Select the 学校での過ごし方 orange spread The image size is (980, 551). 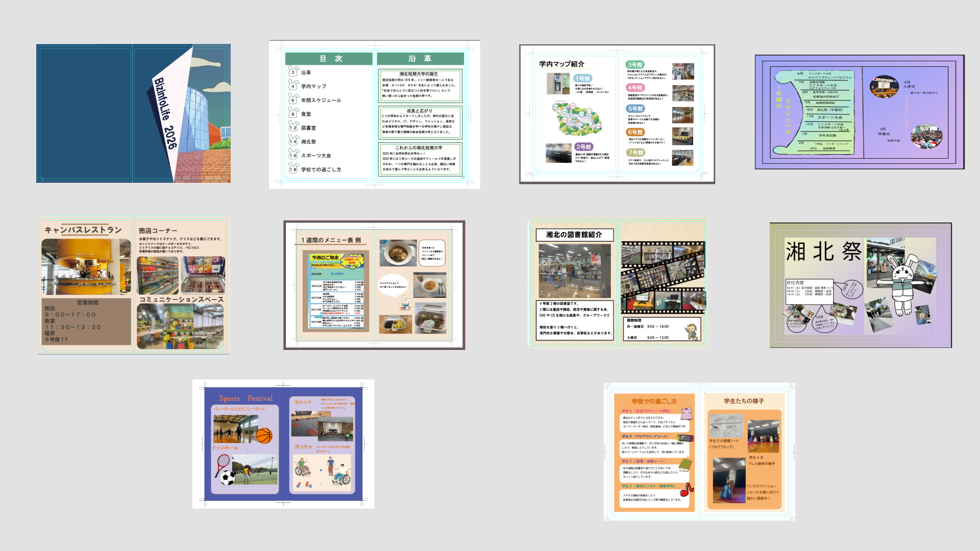[x=699, y=452]
